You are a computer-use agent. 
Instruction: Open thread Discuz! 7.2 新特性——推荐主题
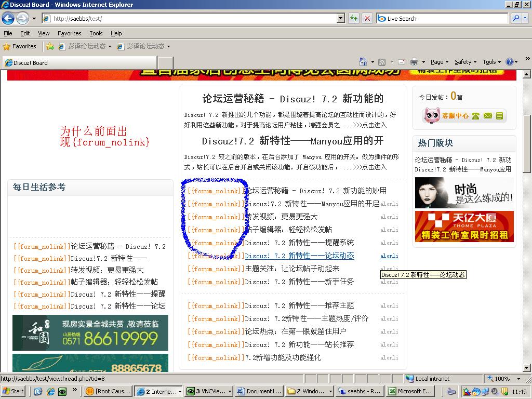coord(300,305)
